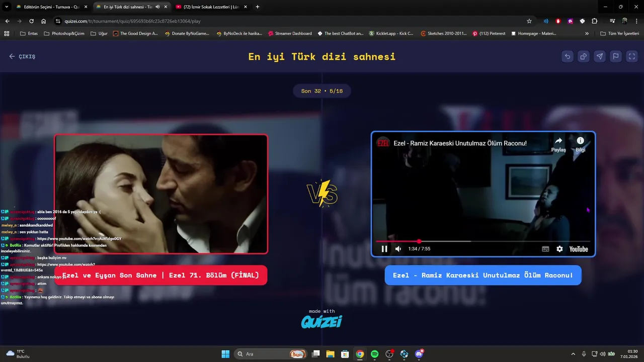The image size is (644, 362).
Task: Open the Chrome apps grid in the bookmarks bar
Action: pyautogui.click(x=7, y=33)
